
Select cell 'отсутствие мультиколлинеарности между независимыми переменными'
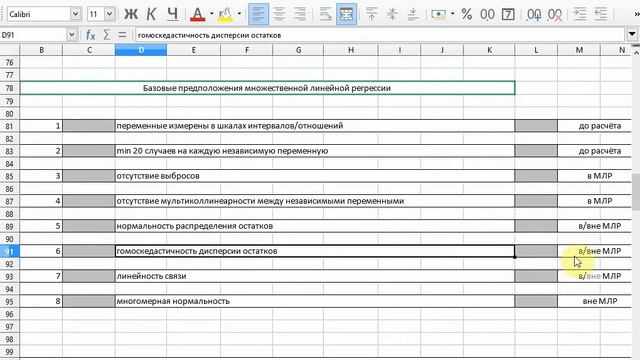coord(315,201)
